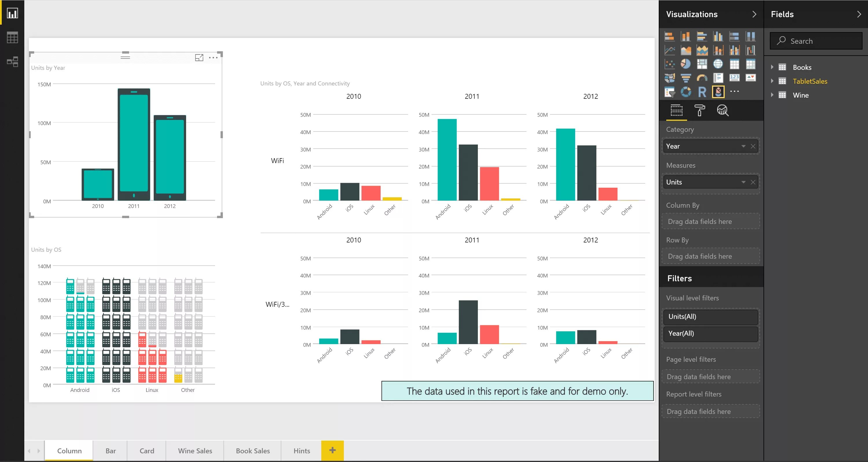This screenshot has height=462, width=868.
Task: Click the report page view icon in sidebar
Action: click(x=13, y=13)
